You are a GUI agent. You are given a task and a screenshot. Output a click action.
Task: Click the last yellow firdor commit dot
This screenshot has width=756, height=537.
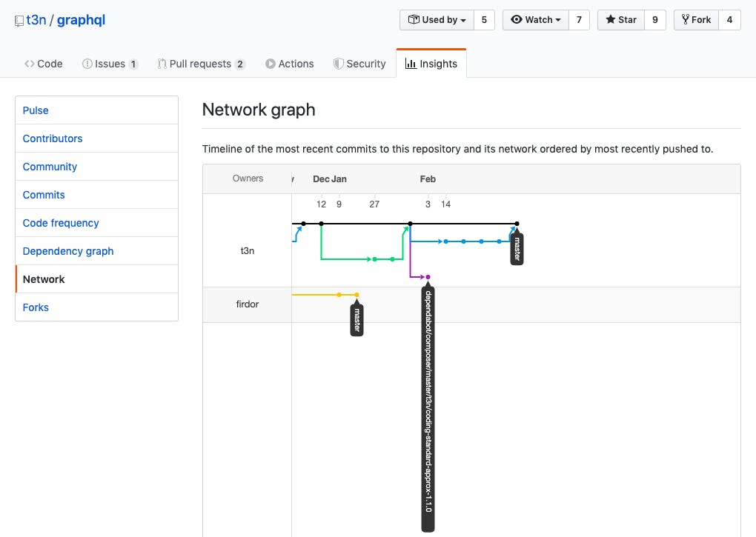coord(357,295)
